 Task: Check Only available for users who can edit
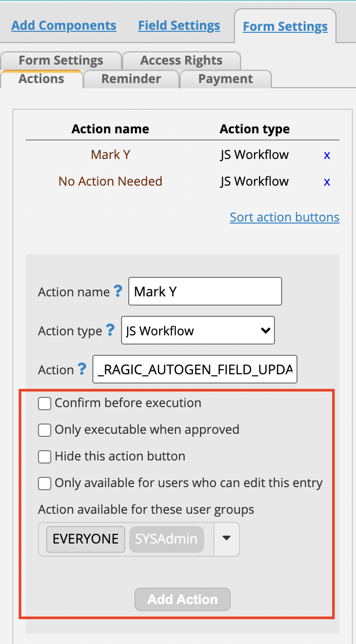pos(45,484)
